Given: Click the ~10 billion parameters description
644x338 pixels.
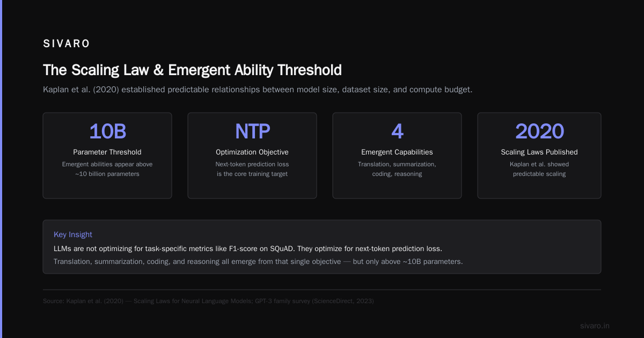Looking at the screenshot, I should (107, 169).
